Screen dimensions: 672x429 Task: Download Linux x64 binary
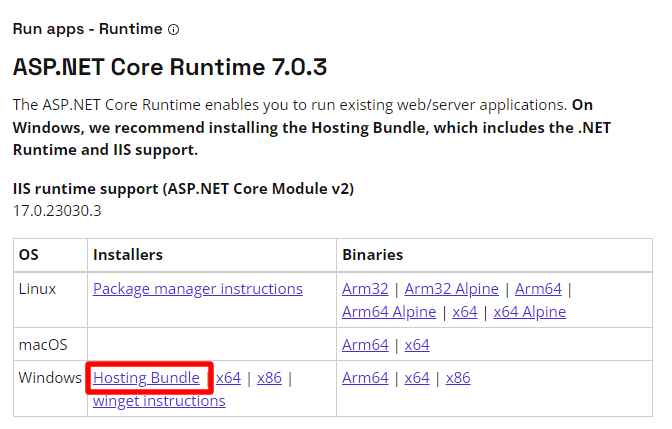(x=465, y=312)
